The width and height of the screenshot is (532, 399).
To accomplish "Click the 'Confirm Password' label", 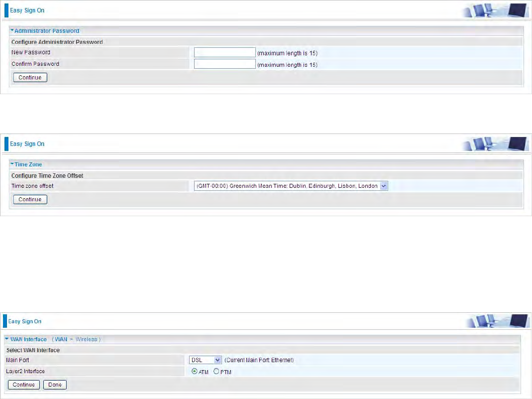I will pos(35,64).
